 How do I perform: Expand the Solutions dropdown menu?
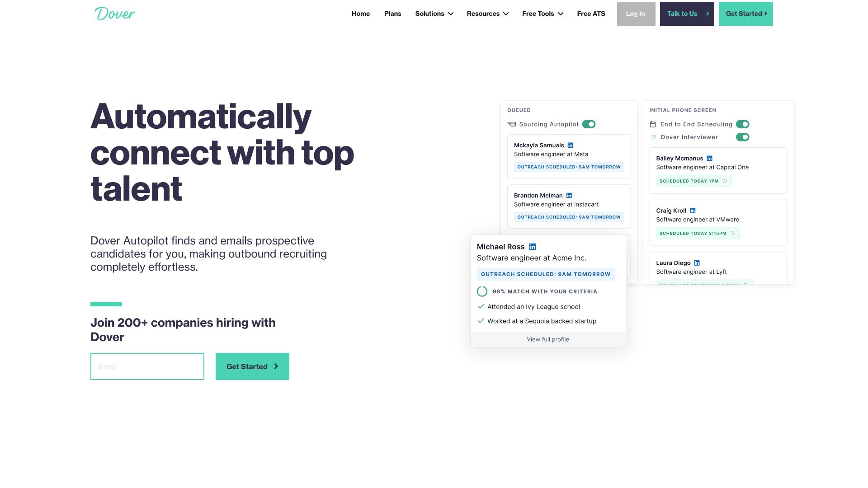[x=434, y=13]
